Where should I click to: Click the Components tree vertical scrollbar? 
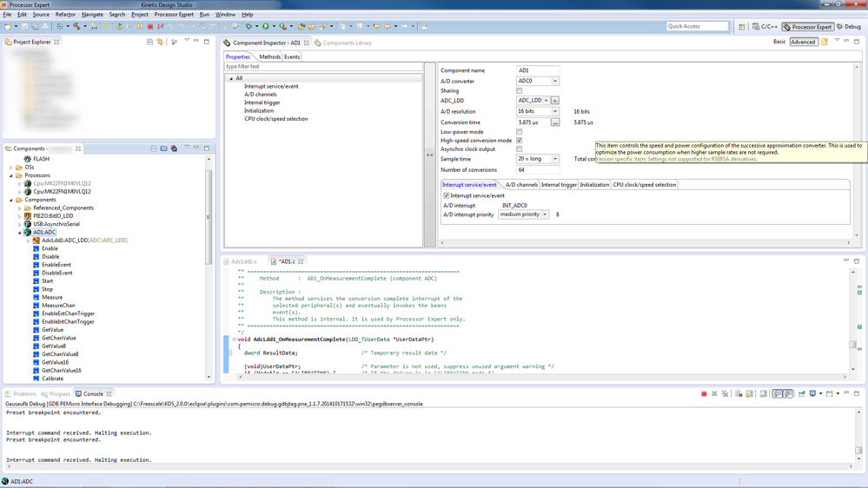coord(209,217)
